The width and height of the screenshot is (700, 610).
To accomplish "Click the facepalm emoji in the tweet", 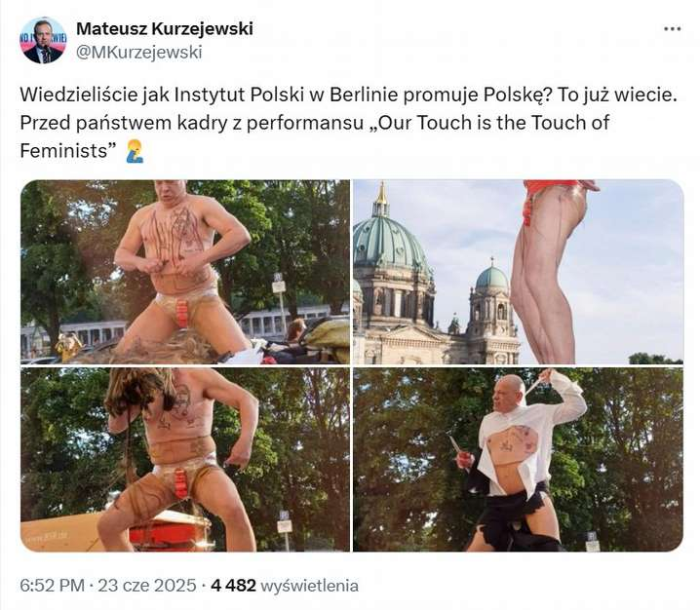I will tap(135, 151).
